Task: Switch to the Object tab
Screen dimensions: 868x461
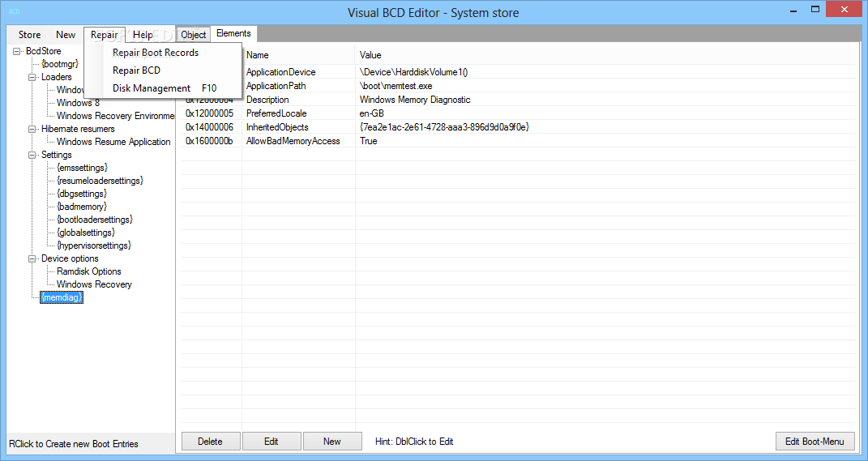Action: [193, 34]
